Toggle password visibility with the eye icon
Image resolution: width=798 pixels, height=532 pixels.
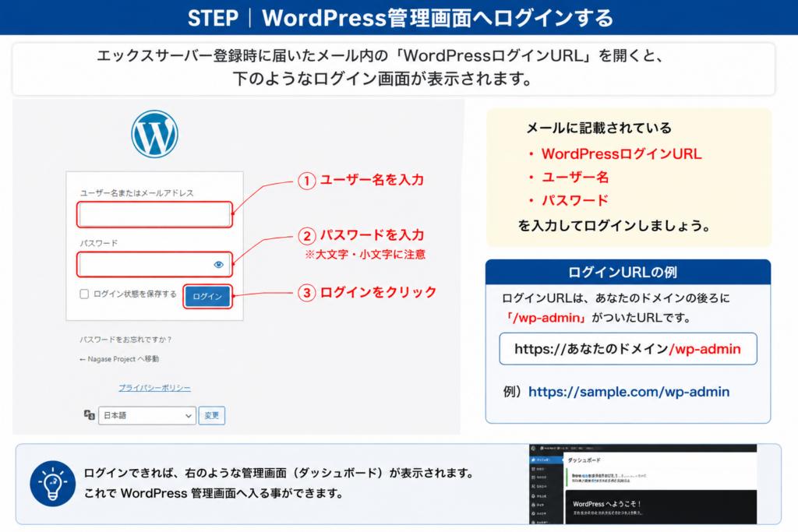pos(219,265)
